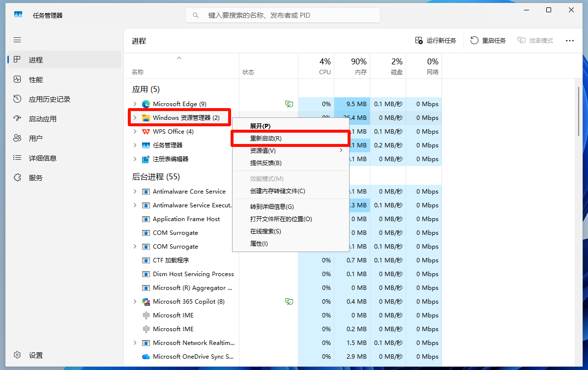This screenshot has width=588, height=370.
Task: Expand the WPS Office (4) group
Action: (135, 132)
